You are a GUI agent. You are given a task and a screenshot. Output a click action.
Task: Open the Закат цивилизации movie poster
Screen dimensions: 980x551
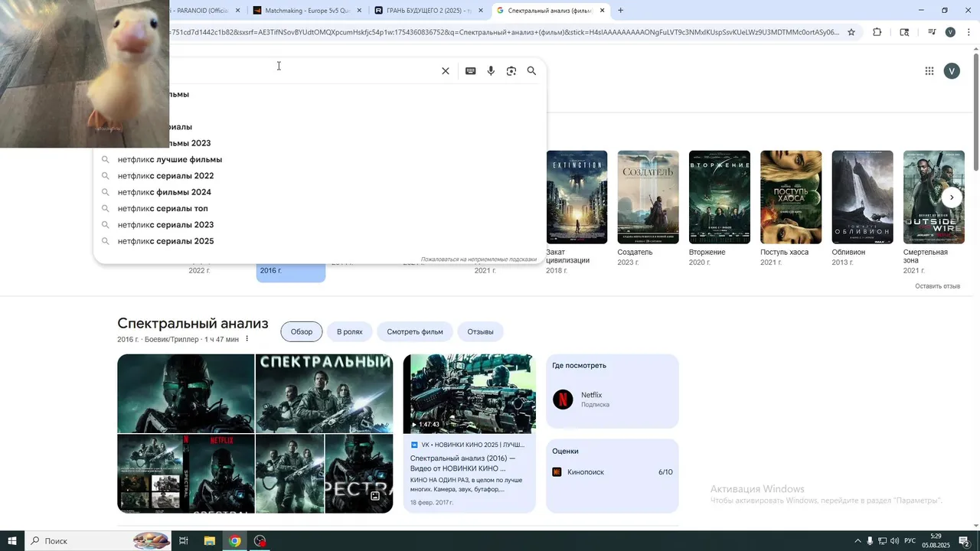click(577, 197)
